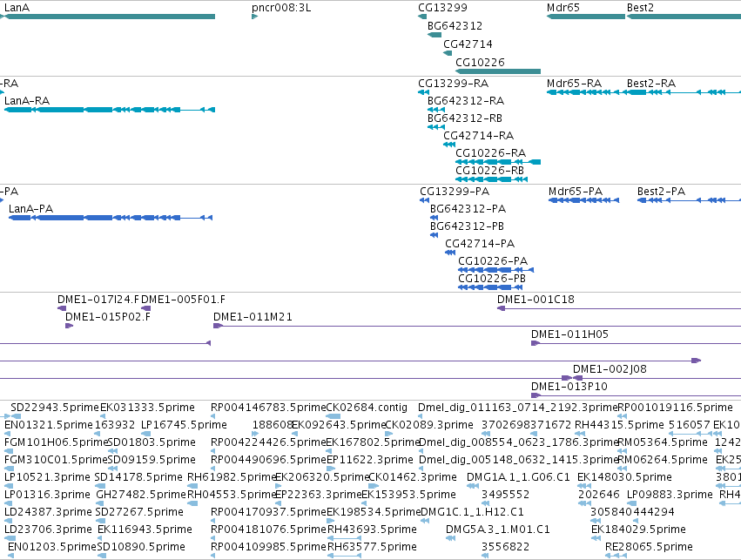741x560 pixels.
Task: Open the DME1-001C18 clone label
Action: [536, 300]
